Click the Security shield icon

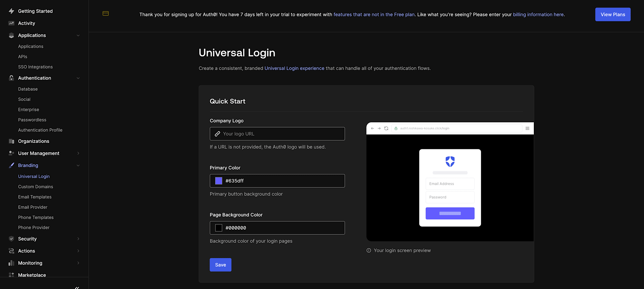[x=12, y=239]
